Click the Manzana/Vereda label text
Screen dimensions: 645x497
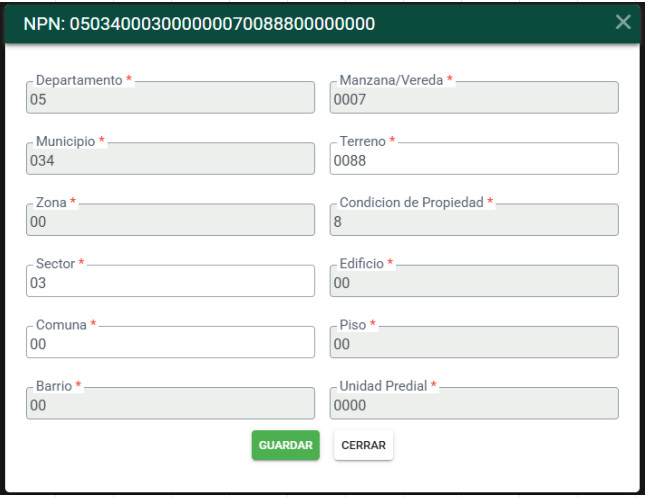391,80
